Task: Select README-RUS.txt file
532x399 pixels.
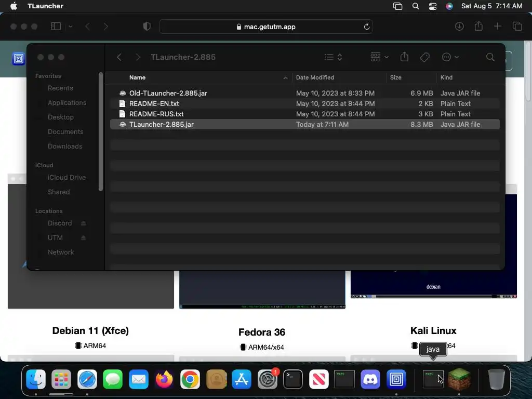Action: [x=304, y=114]
